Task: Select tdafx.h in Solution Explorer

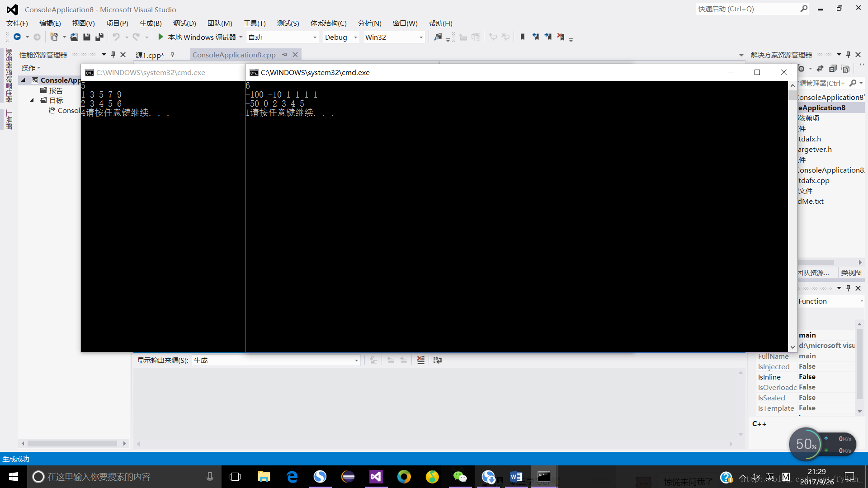Action: coord(809,139)
